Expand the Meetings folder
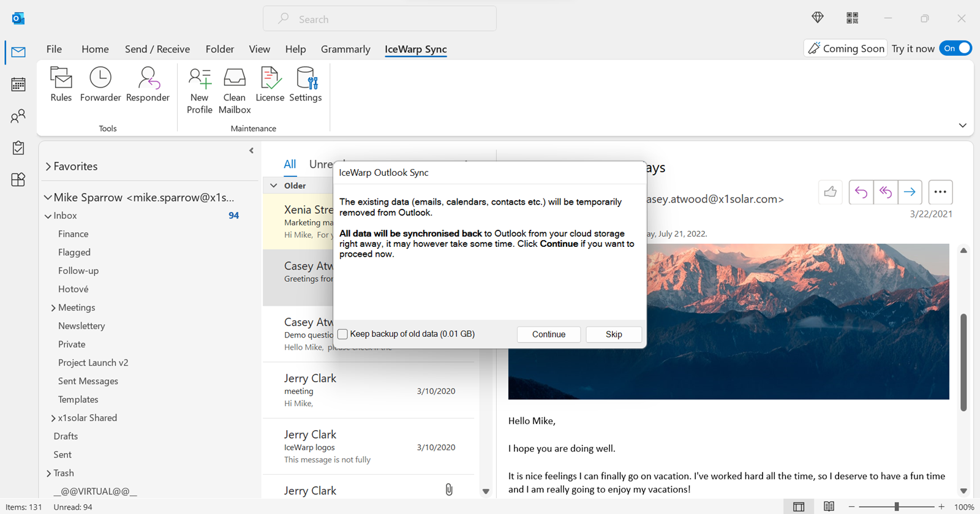The height and width of the screenshot is (514, 980). [53, 308]
